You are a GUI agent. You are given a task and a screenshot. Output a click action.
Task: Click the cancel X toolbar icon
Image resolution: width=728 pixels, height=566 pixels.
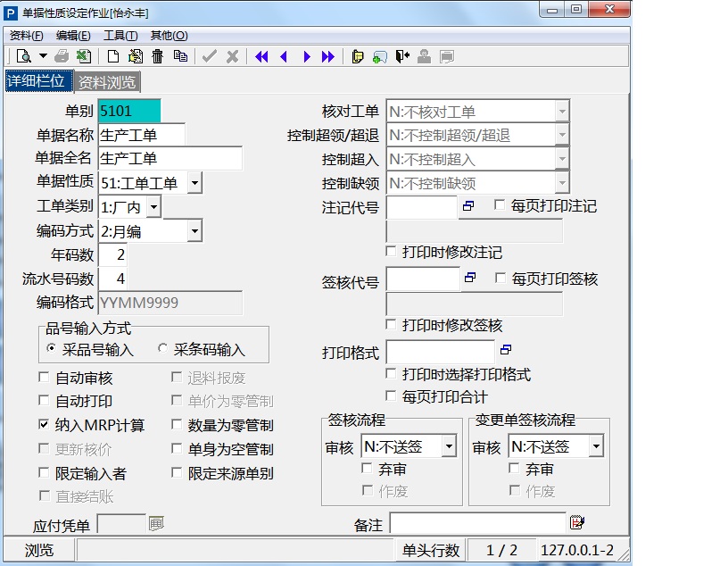tap(232, 56)
